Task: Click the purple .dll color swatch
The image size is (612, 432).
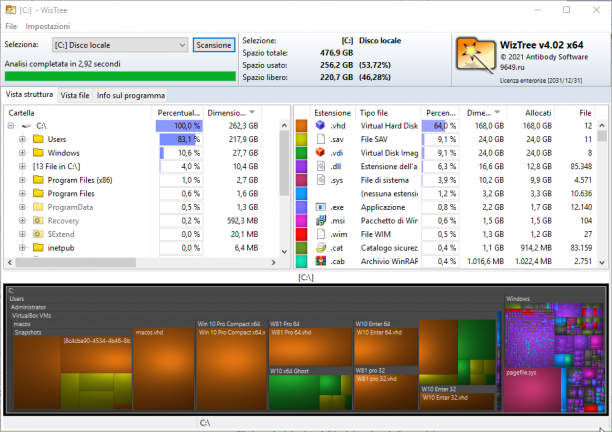Action: tap(301, 166)
